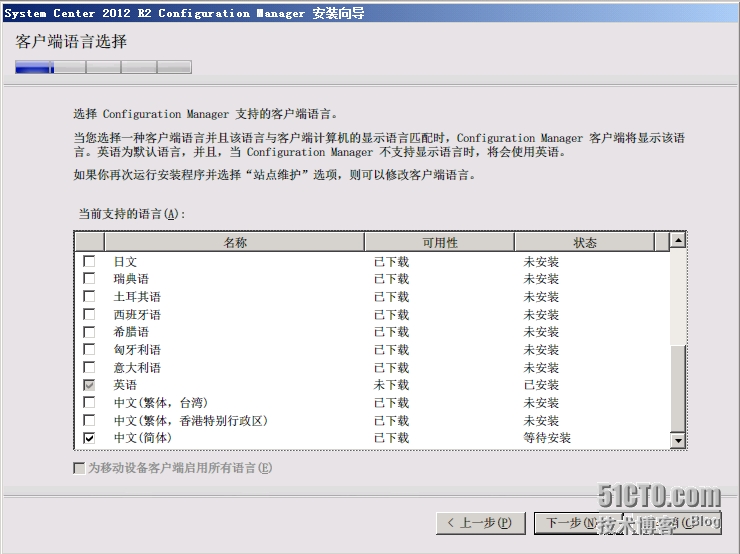Select the 匈牙利语 row name
Image resolution: width=740 pixels, height=554 pixels.
click(x=137, y=350)
